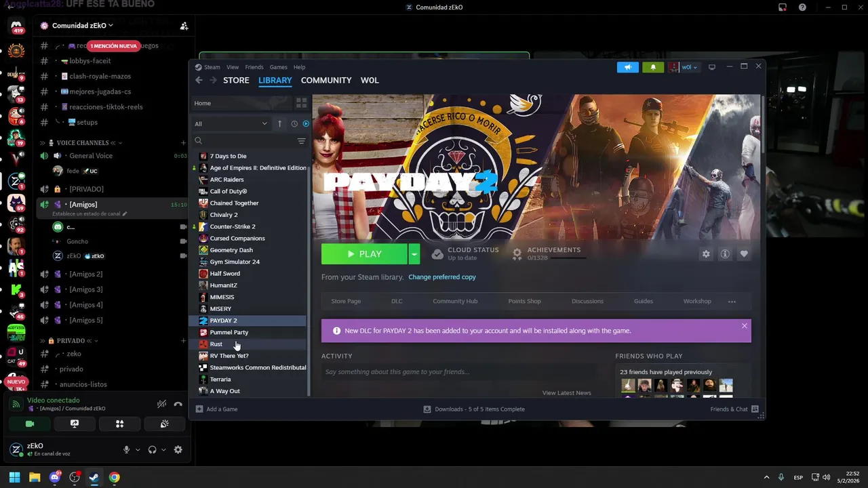This screenshot has height=488, width=868.
Task: Click the green PLAY button for PAYDAY 2
Action: coord(364,254)
